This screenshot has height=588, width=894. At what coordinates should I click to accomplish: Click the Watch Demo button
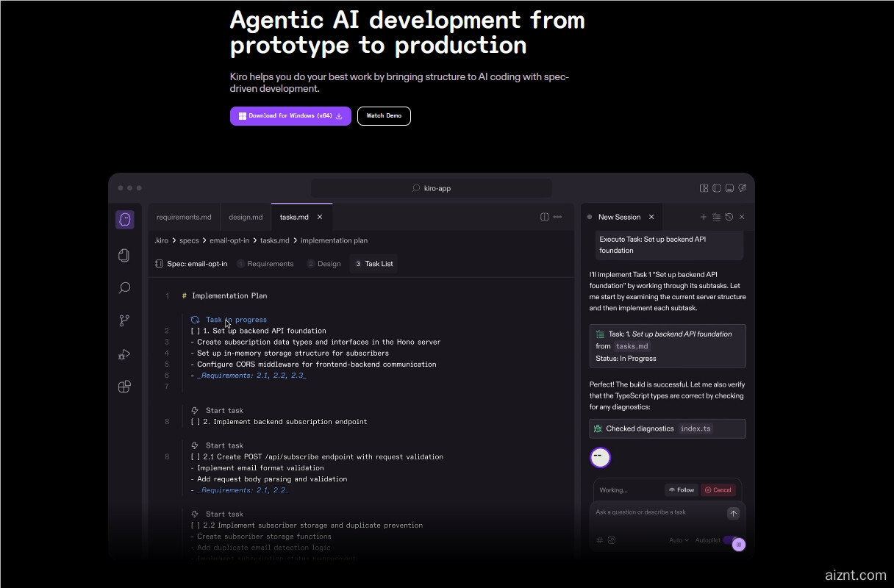(384, 116)
